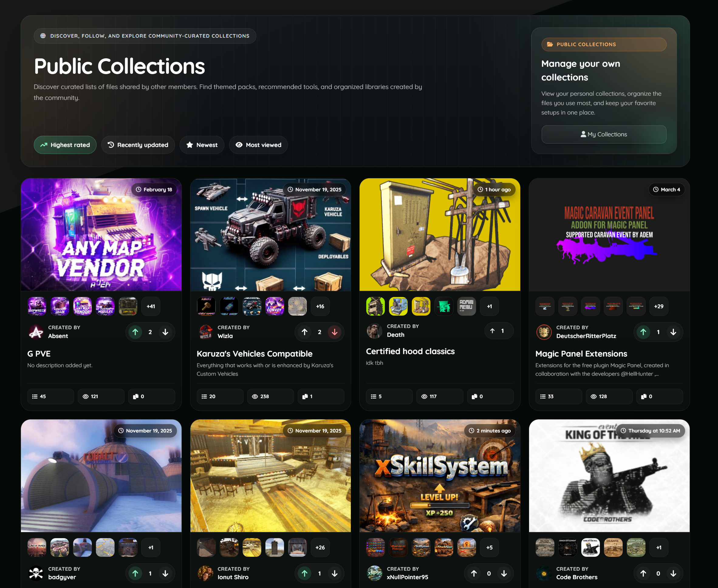Expand the +41 more files in G PVE
The height and width of the screenshot is (588, 718).
151,306
